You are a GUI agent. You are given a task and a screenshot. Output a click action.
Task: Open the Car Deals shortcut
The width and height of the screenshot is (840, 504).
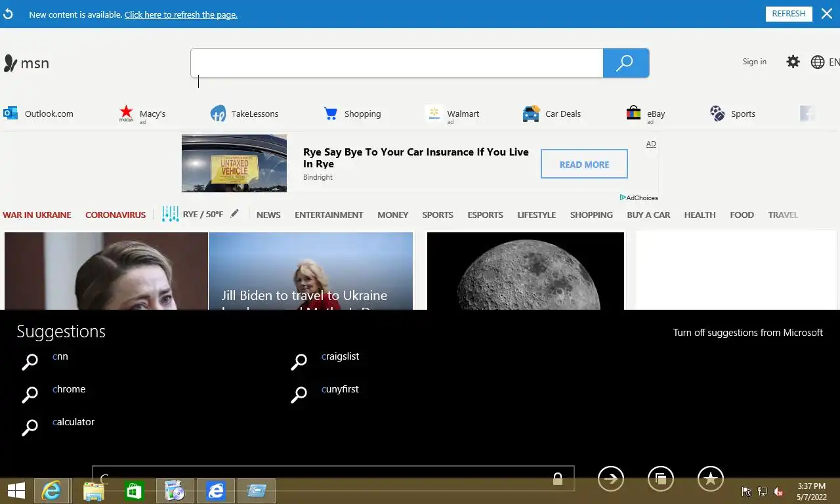point(551,114)
